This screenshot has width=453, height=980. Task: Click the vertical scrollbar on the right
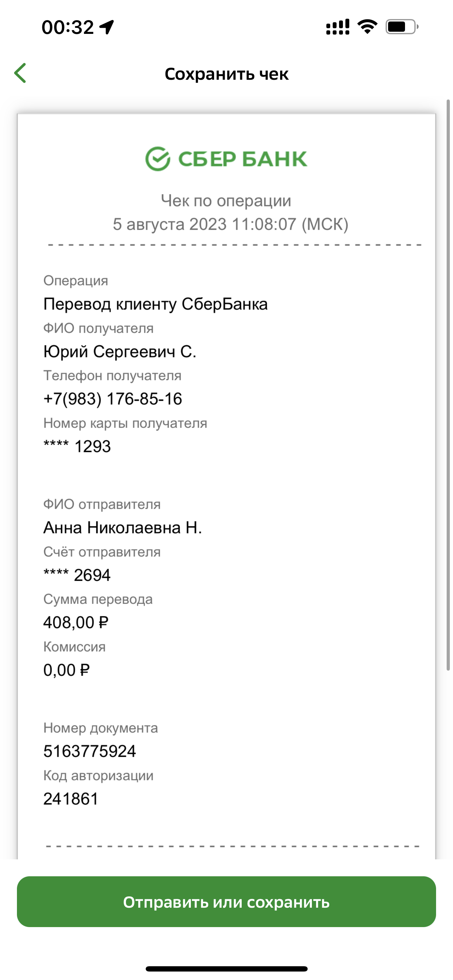[448, 385]
